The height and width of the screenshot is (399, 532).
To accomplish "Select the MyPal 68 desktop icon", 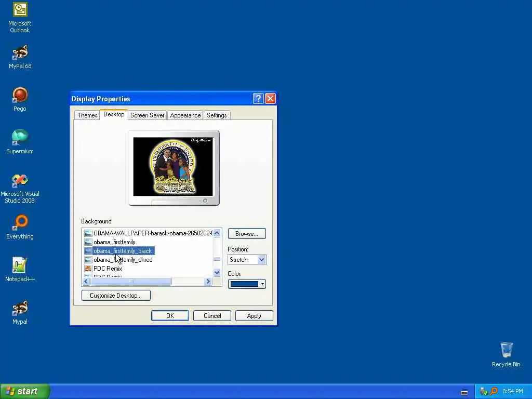I will click(x=20, y=57).
